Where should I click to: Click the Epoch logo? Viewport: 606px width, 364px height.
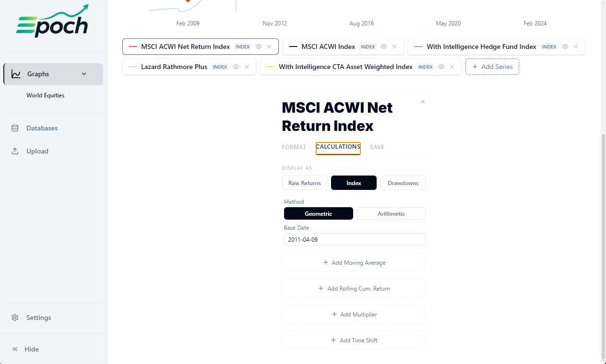point(53,21)
